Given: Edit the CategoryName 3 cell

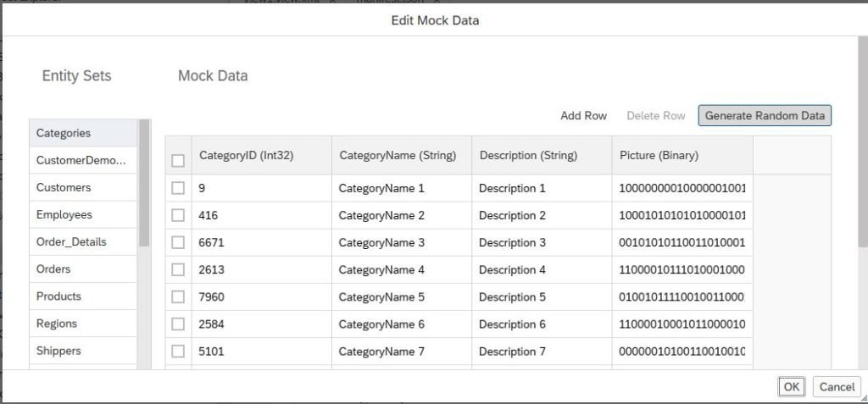Looking at the screenshot, I should tap(402, 242).
